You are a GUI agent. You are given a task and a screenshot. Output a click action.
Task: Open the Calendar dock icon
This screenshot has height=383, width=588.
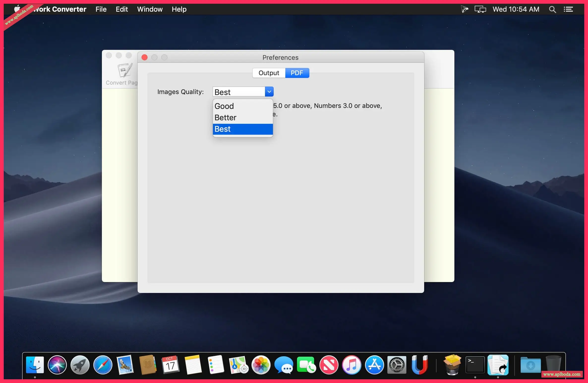[170, 365]
